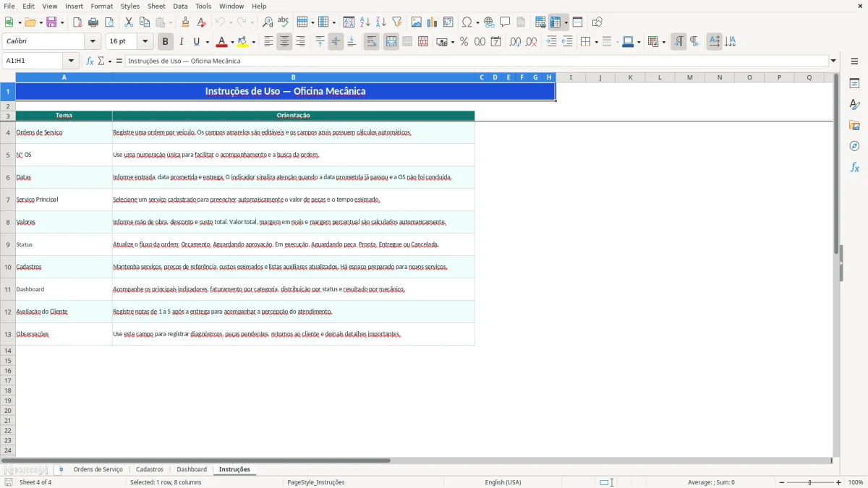The height and width of the screenshot is (488, 868).
Task: Click the Save document icon
Action: (52, 22)
